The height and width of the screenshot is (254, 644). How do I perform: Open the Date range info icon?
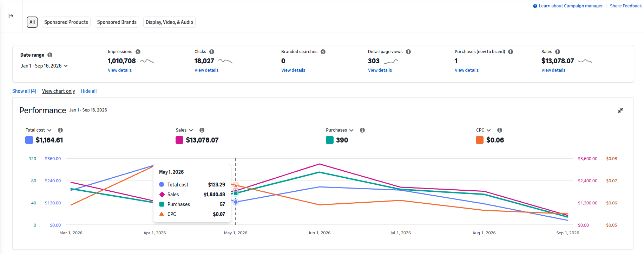click(x=50, y=55)
